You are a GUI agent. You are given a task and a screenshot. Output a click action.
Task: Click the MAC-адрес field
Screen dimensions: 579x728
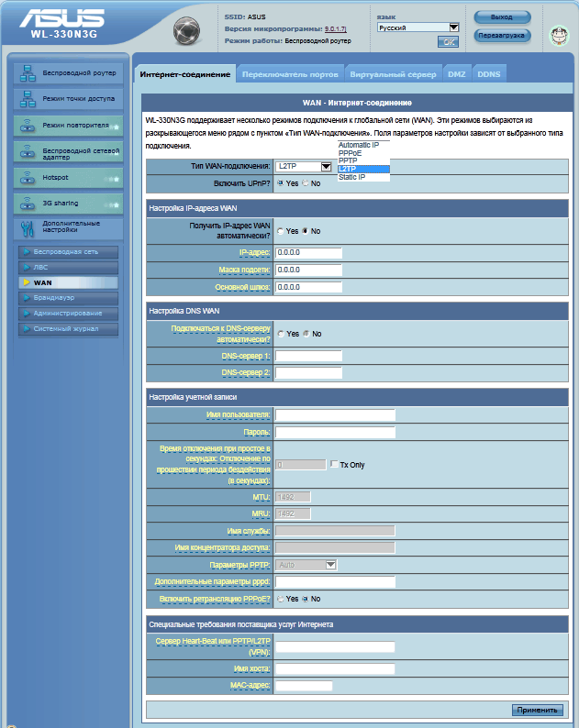pyautogui.click(x=304, y=685)
